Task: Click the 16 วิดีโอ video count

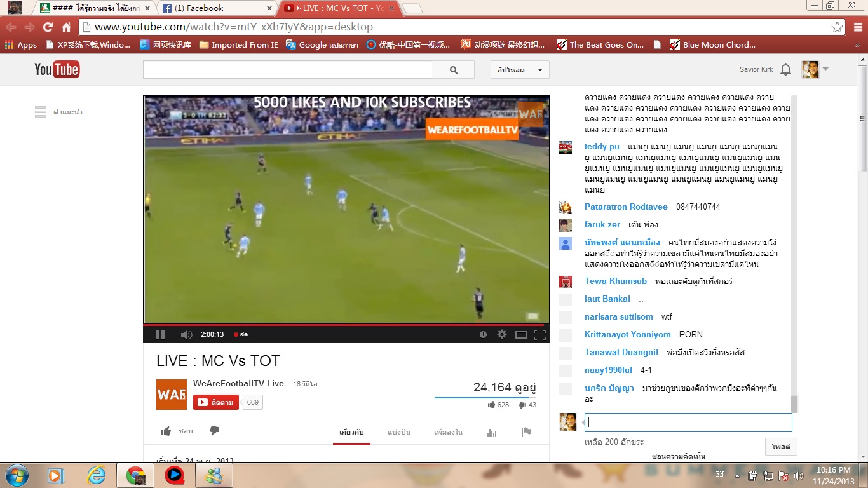Action: tap(305, 384)
